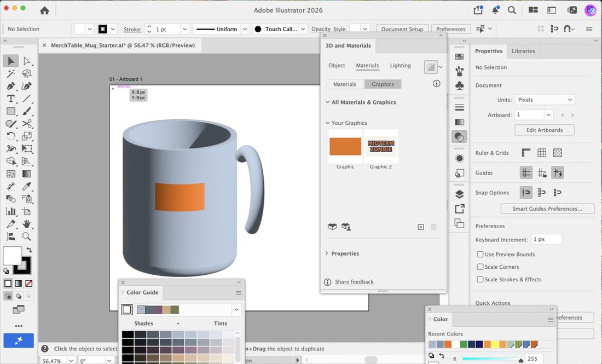Open the Touch Calligraphic brush dropdown
This screenshot has height=364, width=602.
click(303, 29)
